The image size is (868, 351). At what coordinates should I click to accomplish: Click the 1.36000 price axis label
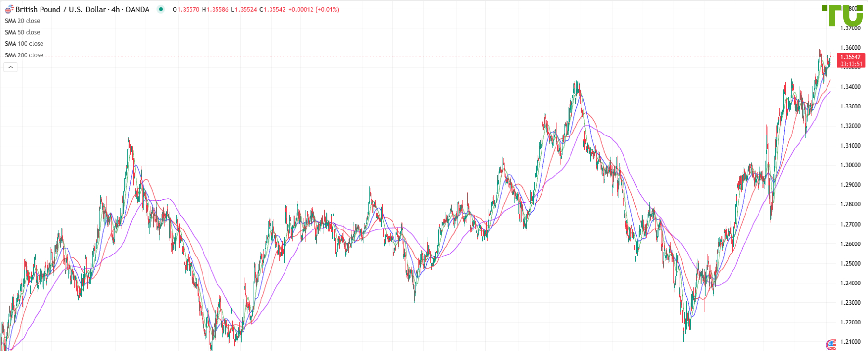[x=851, y=48]
